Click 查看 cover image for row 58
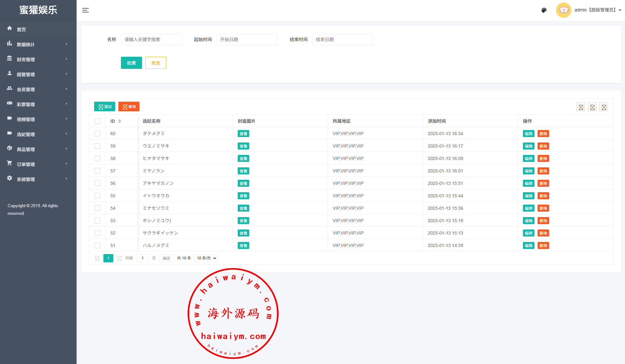 (243, 158)
